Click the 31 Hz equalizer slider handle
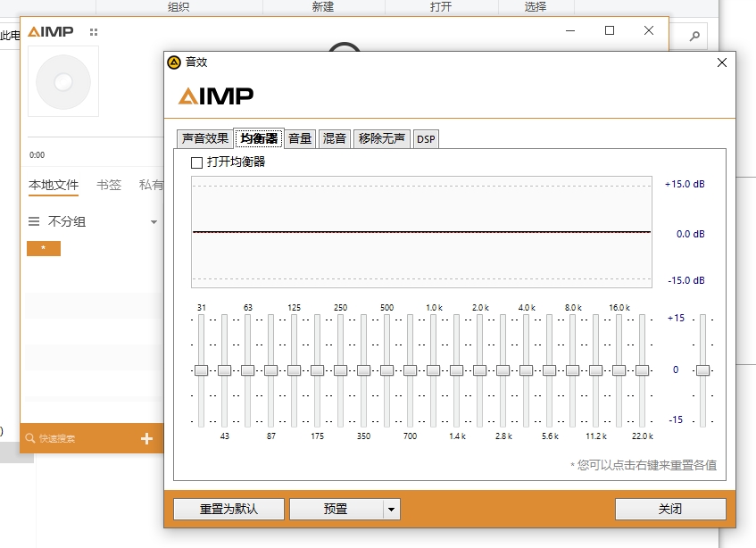 coord(201,370)
